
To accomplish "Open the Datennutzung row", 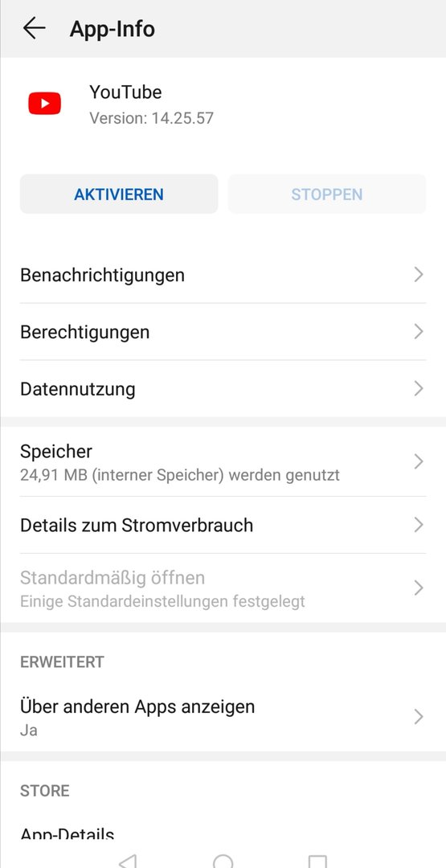I will coord(223,389).
